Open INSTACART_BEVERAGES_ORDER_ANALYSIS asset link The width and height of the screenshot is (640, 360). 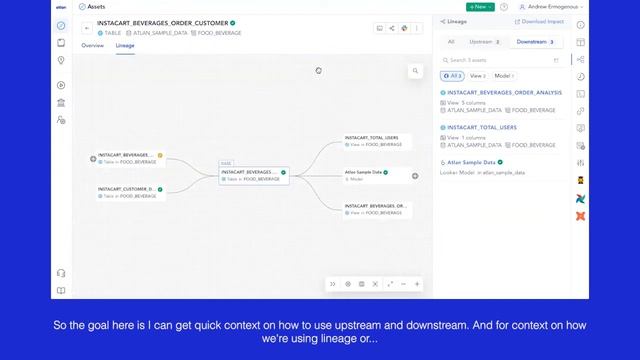504,93
